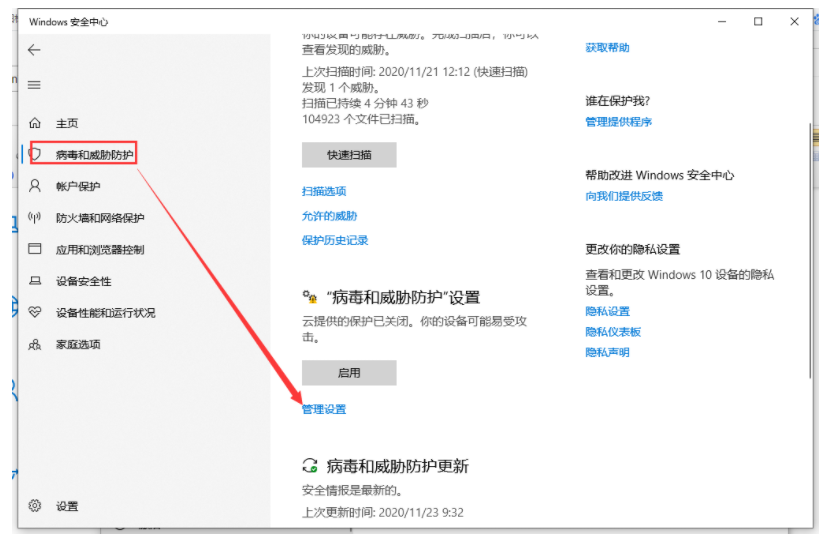Close the Windows 安全中心 window
Screen dimensions: 825x543
point(794,22)
